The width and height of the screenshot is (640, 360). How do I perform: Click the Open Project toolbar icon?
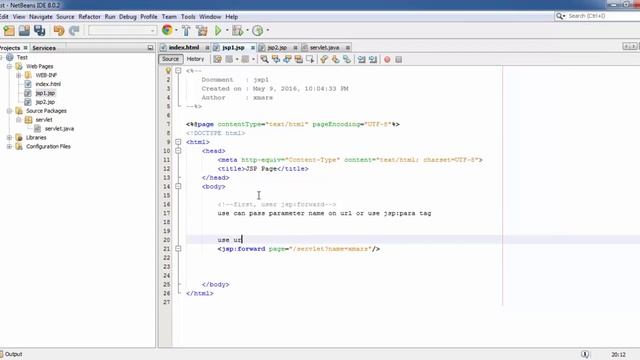coord(24,31)
